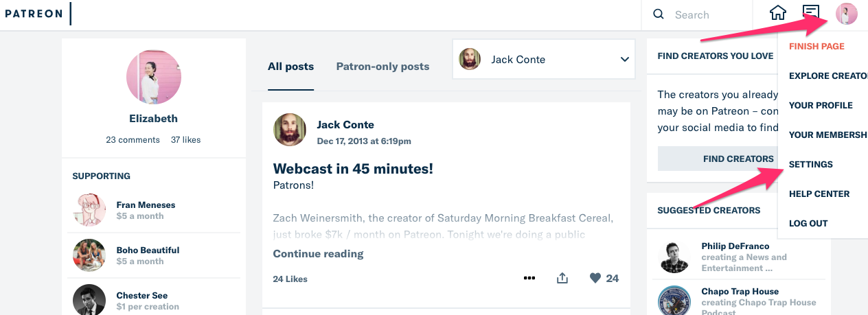Click the home icon in header
The height and width of the screenshot is (315, 868).
point(777,14)
